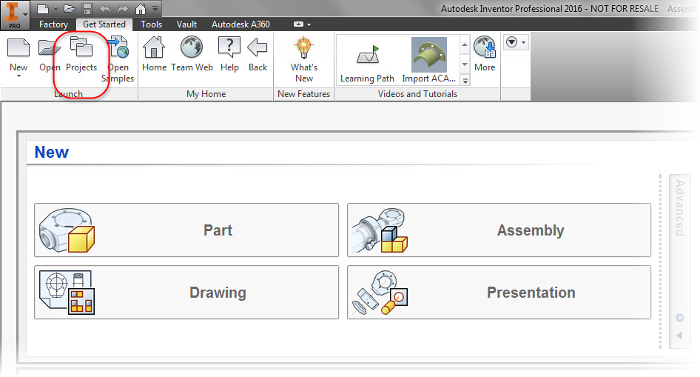
Task: Switch to the Tools ribbon tab
Action: pos(151,25)
